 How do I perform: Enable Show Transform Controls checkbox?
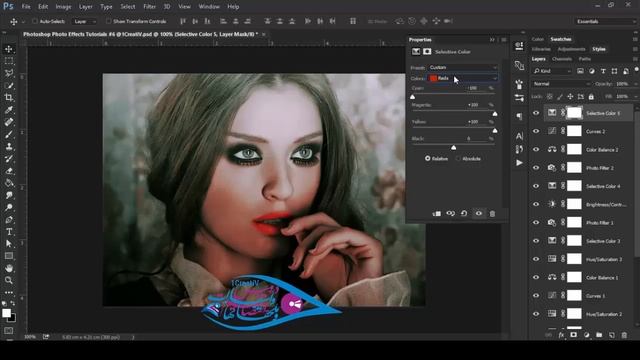(x=108, y=21)
